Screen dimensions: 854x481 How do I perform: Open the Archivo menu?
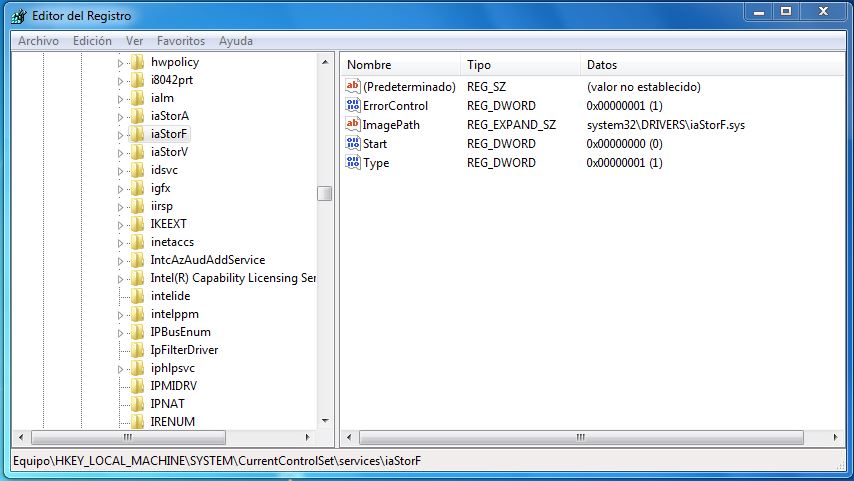(x=38, y=41)
